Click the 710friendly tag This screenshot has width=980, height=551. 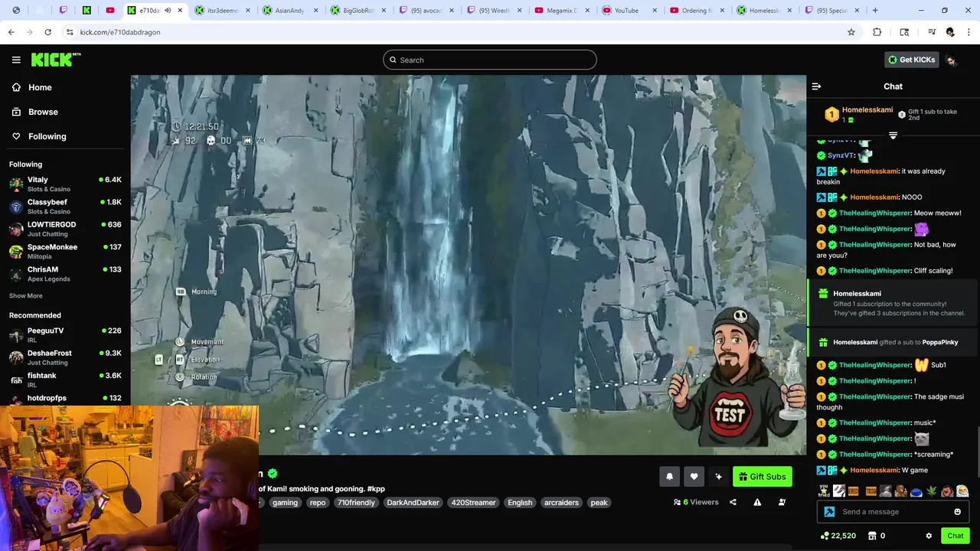[355, 503]
